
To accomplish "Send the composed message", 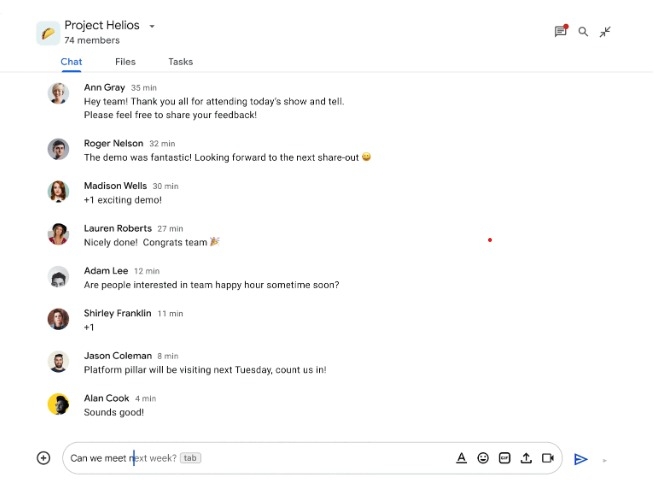I will pyautogui.click(x=580, y=459).
